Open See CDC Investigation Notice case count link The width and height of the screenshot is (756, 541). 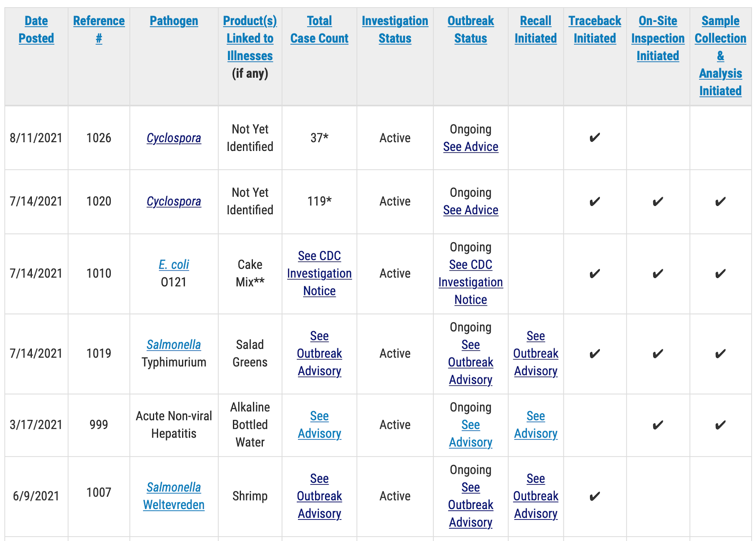[x=319, y=273]
